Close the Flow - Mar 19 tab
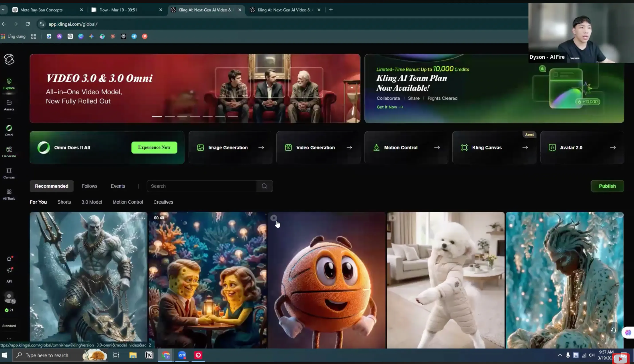634x364 pixels. pyautogui.click(x=161, y=10)
